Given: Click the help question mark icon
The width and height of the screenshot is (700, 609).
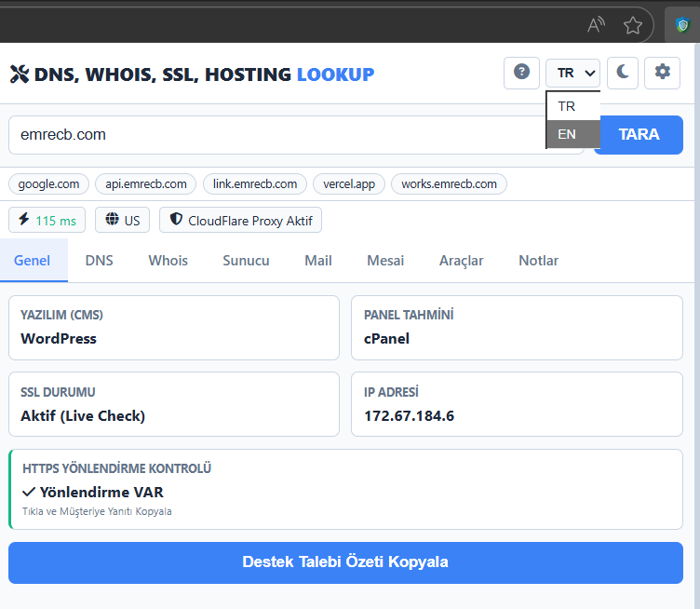Looking at the screenshot, I should pos(521,73).
